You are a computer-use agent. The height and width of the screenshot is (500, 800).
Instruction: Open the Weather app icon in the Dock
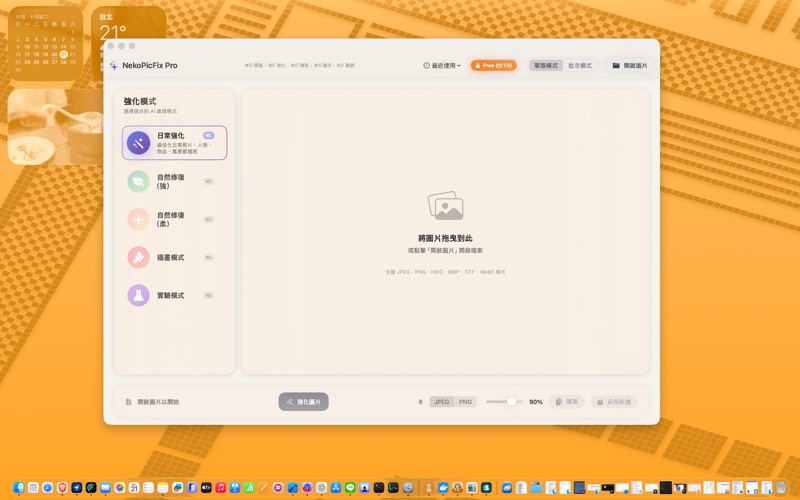pos(507,487)
